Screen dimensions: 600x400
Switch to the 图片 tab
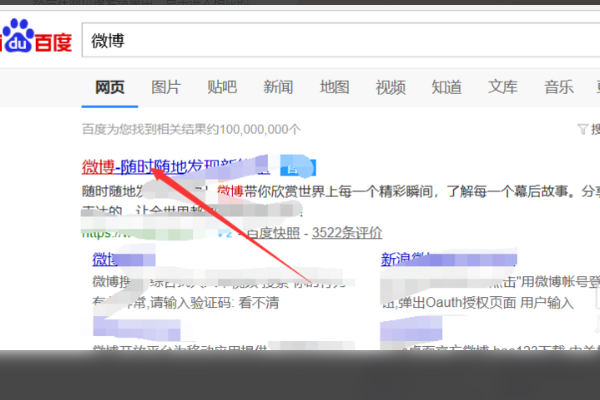166,87
